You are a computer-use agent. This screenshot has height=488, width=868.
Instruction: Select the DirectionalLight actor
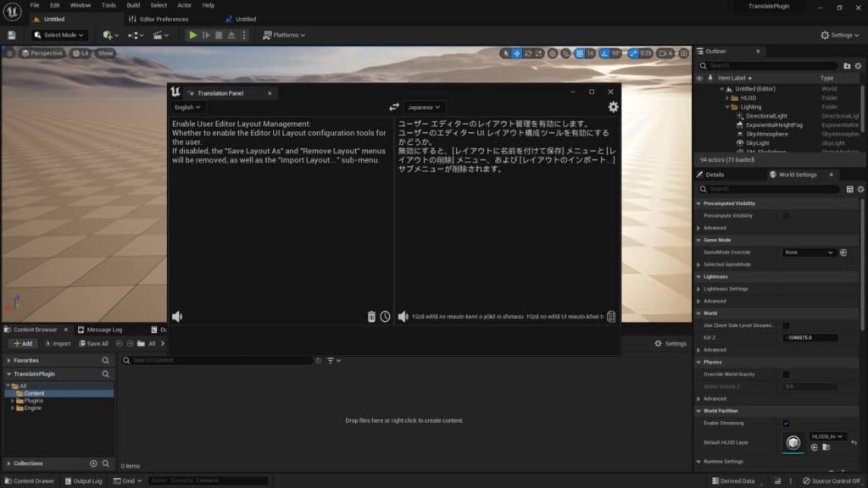(x=766, y=116)
